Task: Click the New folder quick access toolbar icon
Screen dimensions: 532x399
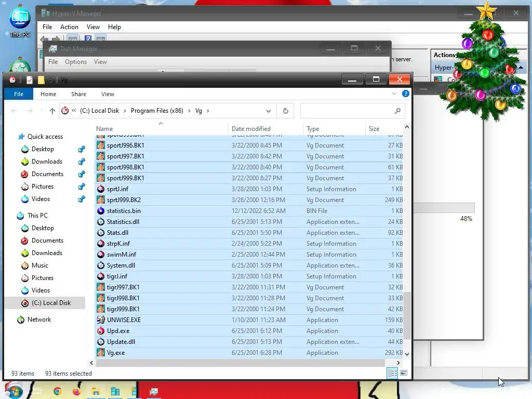Action: [41, 80]
